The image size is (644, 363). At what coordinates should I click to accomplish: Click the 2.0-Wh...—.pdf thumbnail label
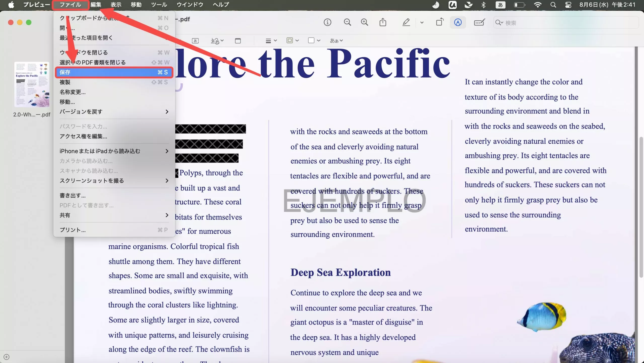(x=32, y=115)
